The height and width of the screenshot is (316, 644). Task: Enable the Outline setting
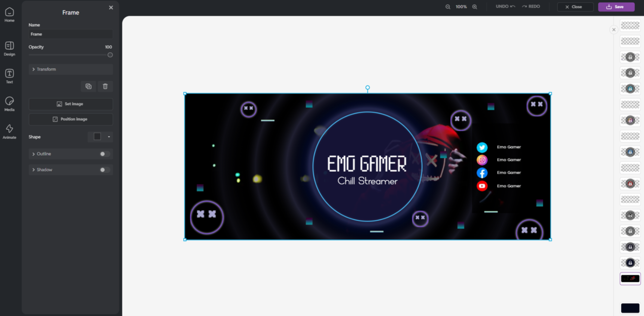click(x=104, y=154)
